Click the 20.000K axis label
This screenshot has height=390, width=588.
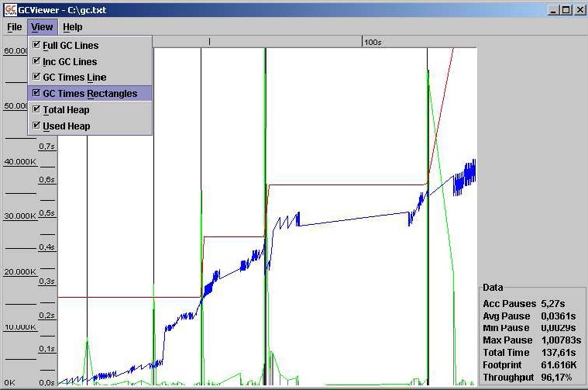click(x=20, y=272)
